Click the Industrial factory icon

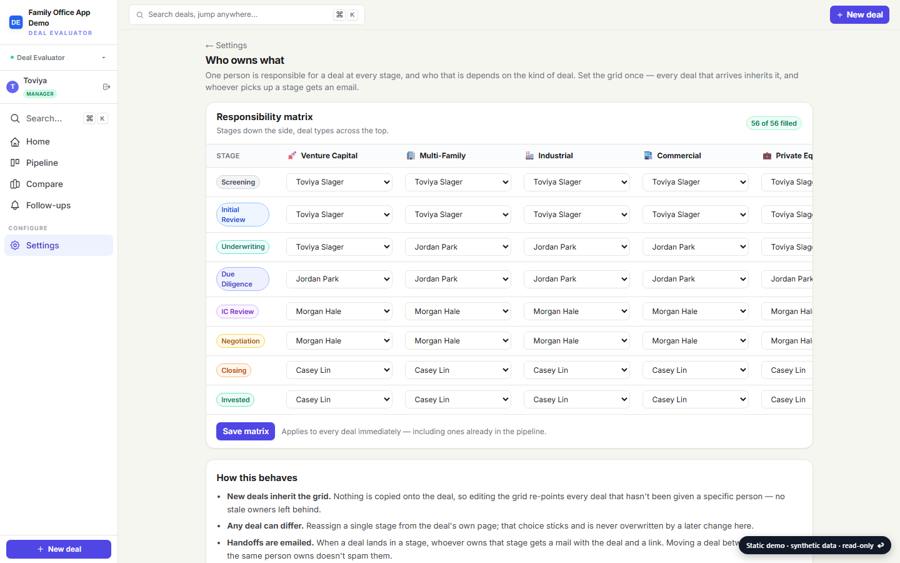pos(529,156)
